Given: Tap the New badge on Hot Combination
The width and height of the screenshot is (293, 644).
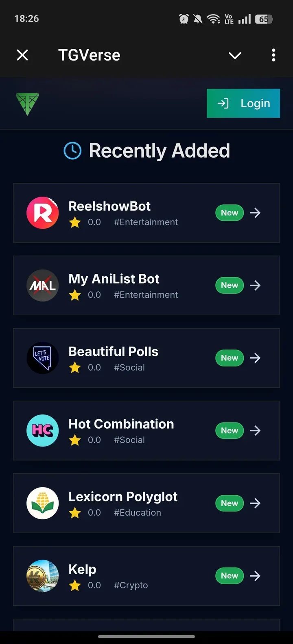Looking at the screenshot, I should point(229,430).
